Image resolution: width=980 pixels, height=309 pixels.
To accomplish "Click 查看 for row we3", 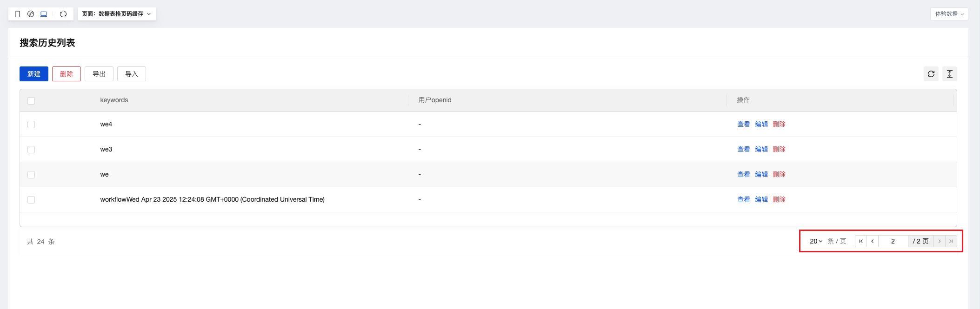I will point(744,149).
